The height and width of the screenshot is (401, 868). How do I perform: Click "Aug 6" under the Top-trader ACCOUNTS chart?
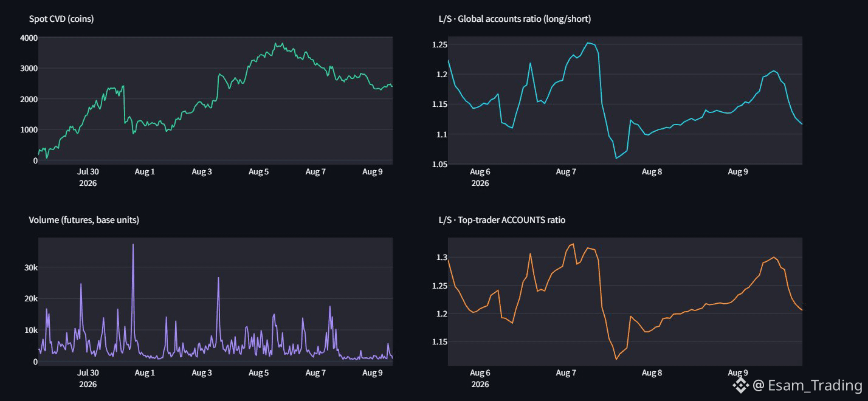click(480, 373)
